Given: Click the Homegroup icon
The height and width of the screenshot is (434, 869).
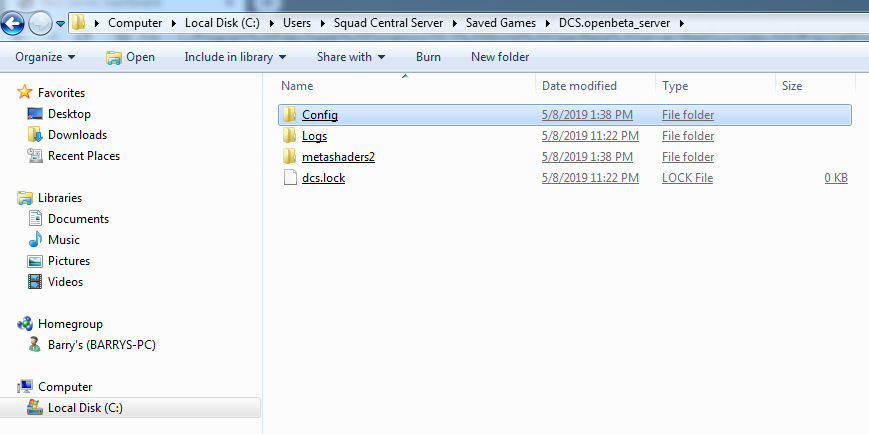Looking at the screenshot, I should (25, 324).
